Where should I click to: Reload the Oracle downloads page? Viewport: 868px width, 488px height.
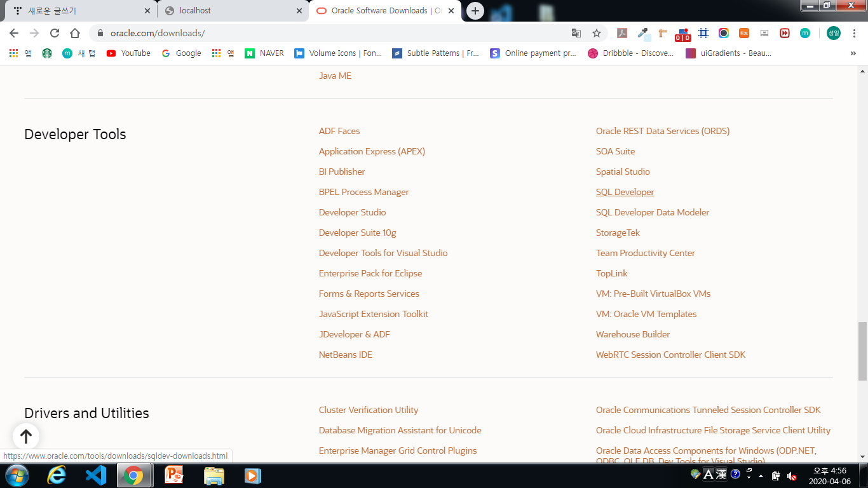pyautogui.click(x=55, y=33)
